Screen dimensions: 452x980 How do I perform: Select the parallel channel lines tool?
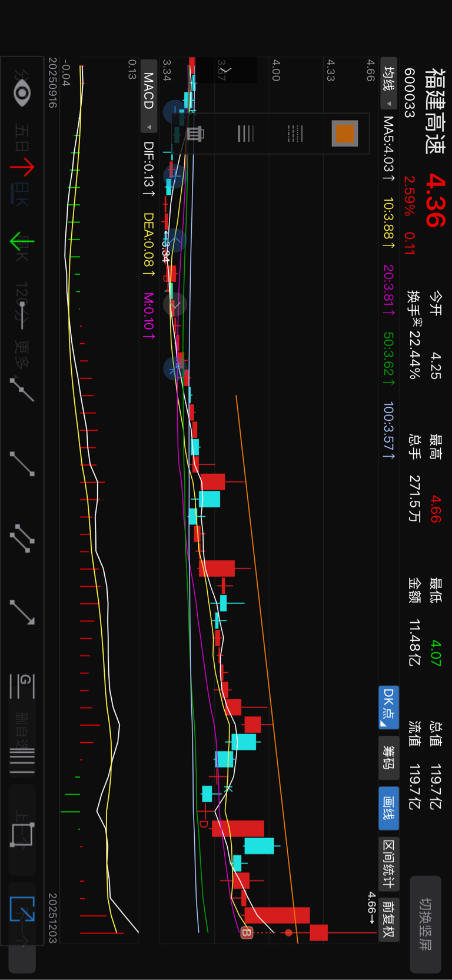[22, 539]
